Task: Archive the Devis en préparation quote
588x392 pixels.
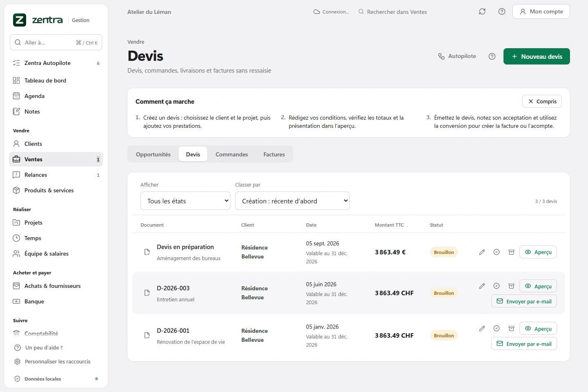Action: coord(511,252)
